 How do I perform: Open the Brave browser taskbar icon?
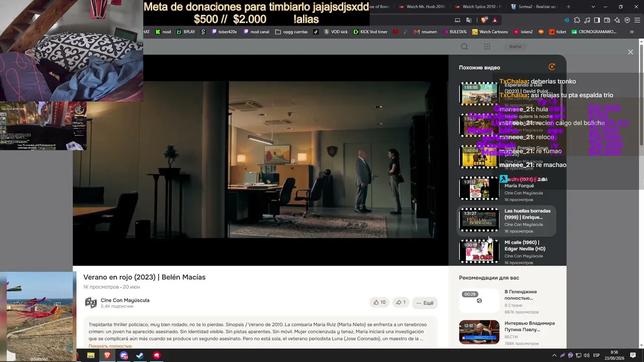click(107, 355)
